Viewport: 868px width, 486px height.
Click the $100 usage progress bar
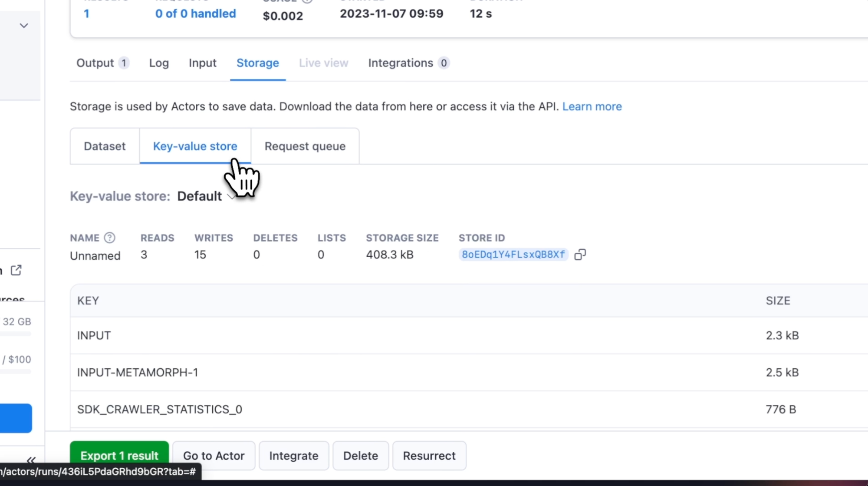16,371
